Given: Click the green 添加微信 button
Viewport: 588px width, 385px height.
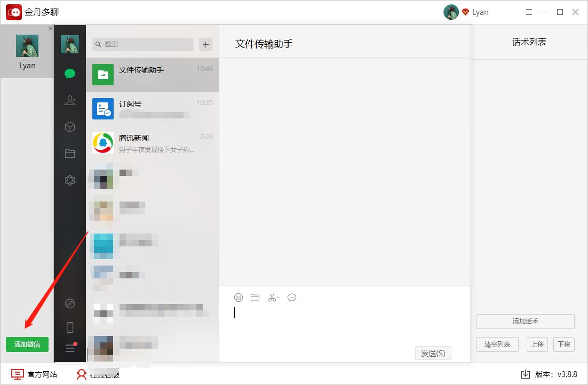Looking at the screenshot, I should pyautogui.click(x=27, y=344).
